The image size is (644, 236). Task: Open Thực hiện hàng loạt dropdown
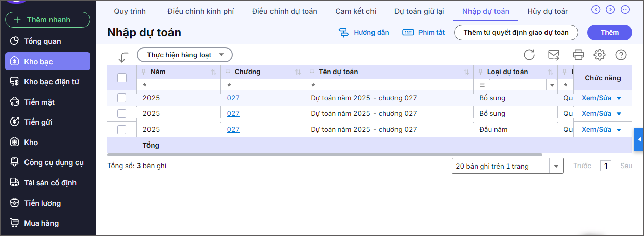pos(185,55)
